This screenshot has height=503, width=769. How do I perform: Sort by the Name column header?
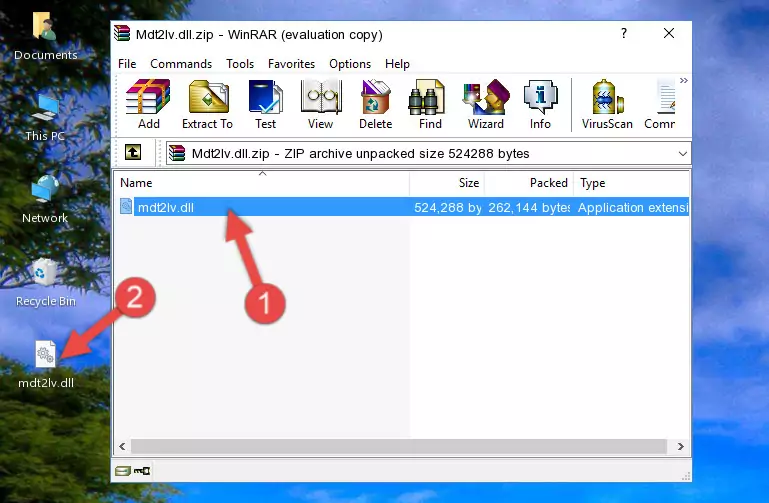click(262, 182)
